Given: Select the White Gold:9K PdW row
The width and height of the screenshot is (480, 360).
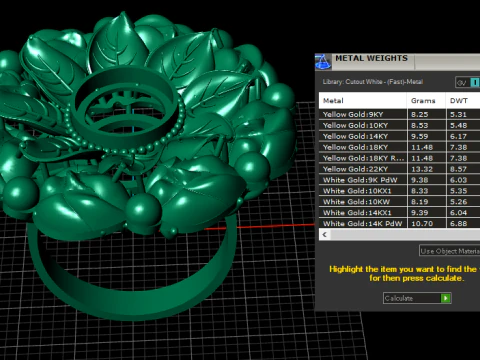Looking at the screenshot, I should click(x=399, y=180).
